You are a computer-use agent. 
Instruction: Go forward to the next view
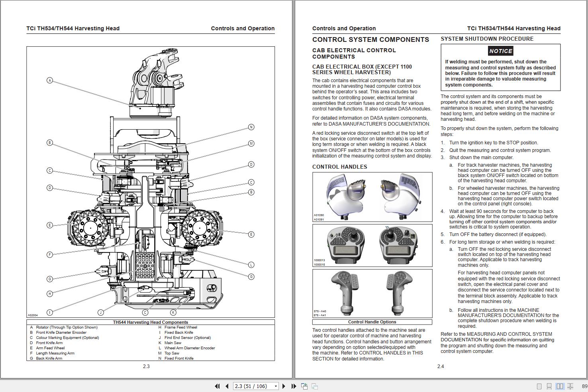tap(314, 386)
